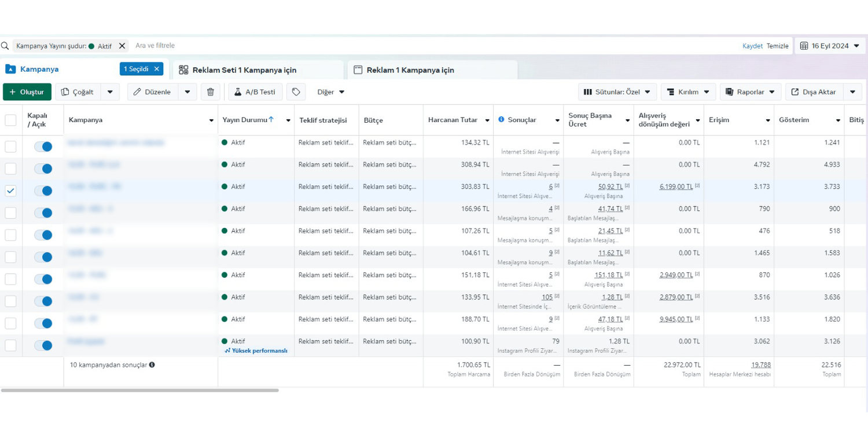Screen dimensions: 868x446
Task: Click the sort arrow on Yayın Durumu
Action: [271, 120]
